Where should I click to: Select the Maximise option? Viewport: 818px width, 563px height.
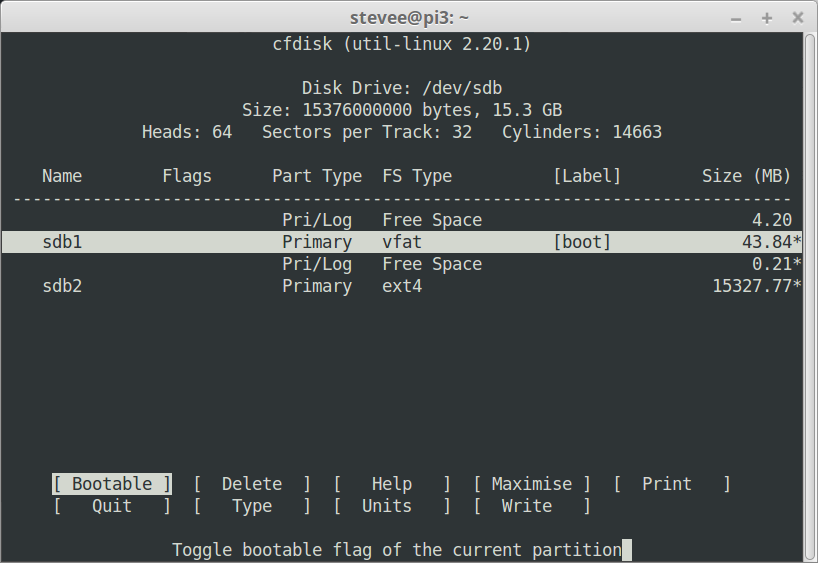click(532, 484)
